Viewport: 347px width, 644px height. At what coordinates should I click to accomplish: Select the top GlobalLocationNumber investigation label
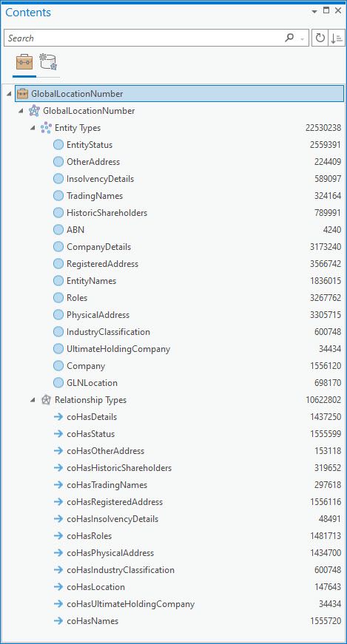click(x=77, y=94)
